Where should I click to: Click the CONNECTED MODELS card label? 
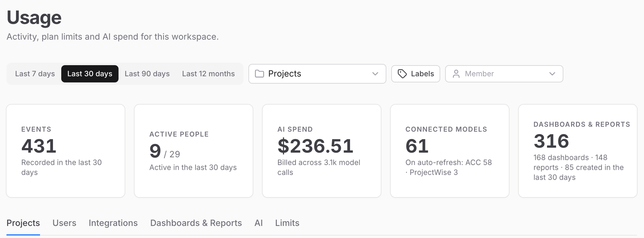click(446, 129)
